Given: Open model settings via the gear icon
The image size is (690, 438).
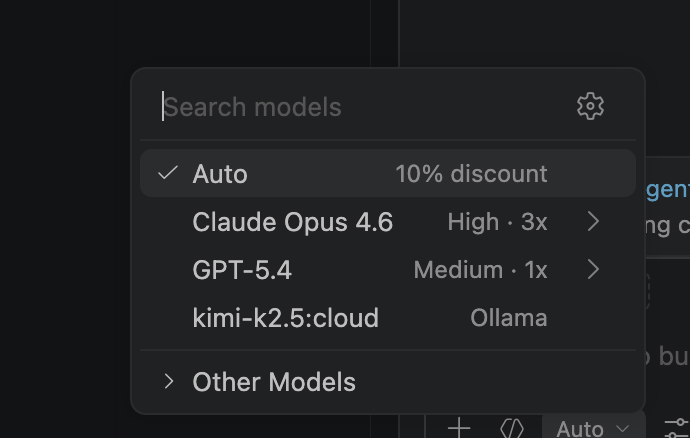Looking at the screenshot, I should pos(590,106).
